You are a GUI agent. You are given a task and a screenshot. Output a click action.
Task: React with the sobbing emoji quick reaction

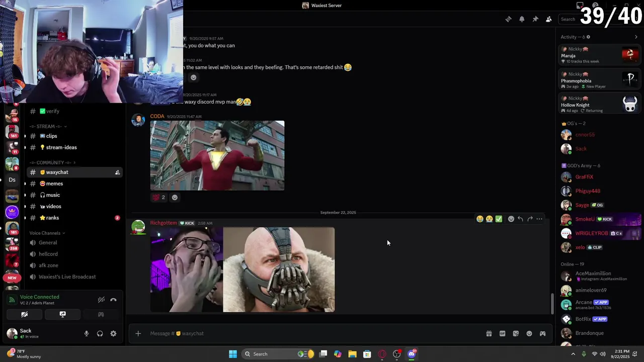click(x=489, y=219)
